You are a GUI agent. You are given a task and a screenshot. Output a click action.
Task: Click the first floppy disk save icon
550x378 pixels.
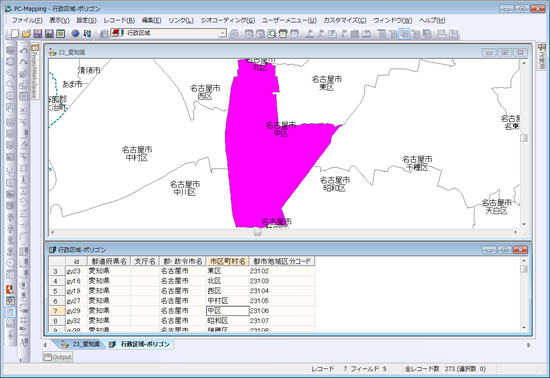(x=38, y=33)
